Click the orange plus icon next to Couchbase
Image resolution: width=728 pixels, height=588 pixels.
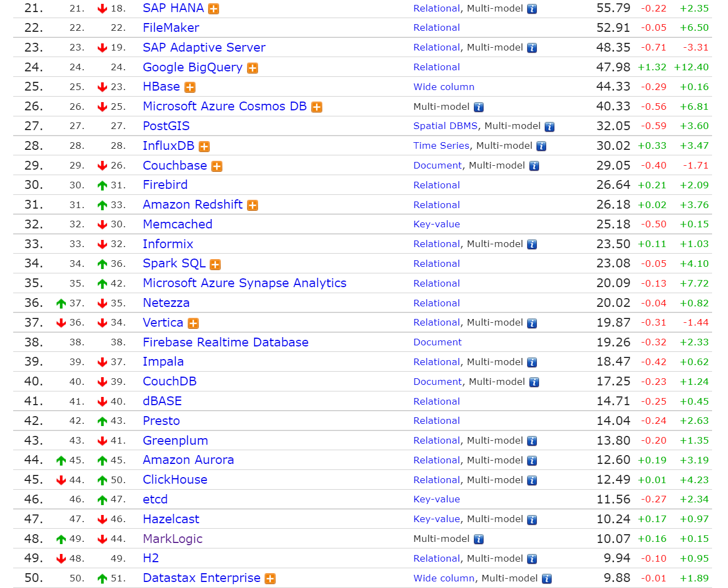217,166
